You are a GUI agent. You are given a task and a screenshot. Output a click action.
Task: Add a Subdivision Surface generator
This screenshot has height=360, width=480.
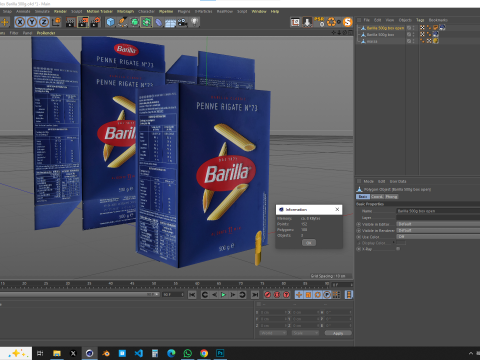click(x=134, y=22)
